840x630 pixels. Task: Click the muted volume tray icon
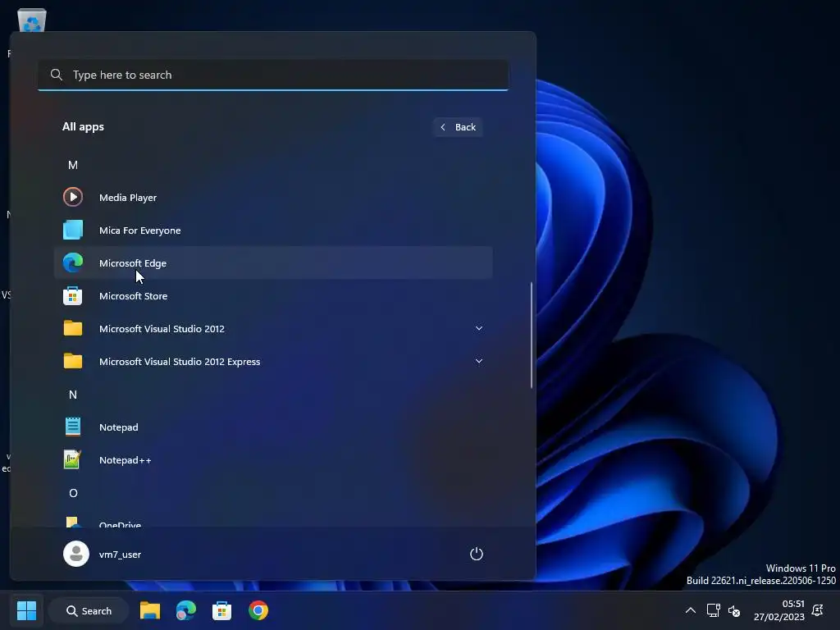click(x=734, y=610)
